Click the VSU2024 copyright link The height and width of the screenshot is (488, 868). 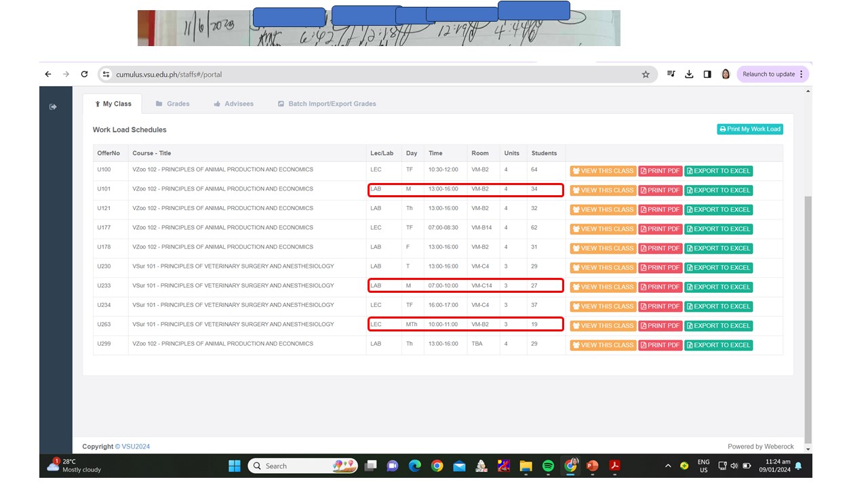136,447
